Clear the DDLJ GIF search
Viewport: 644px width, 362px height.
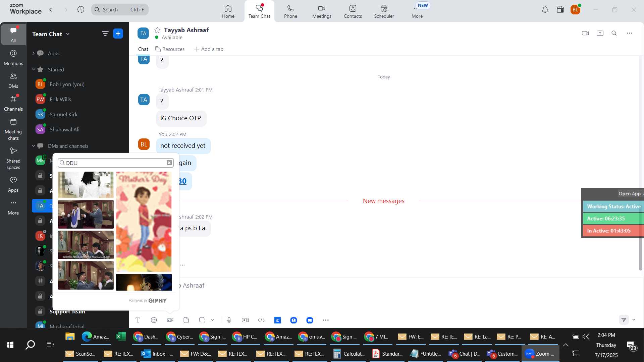click(x=169, y=163)
